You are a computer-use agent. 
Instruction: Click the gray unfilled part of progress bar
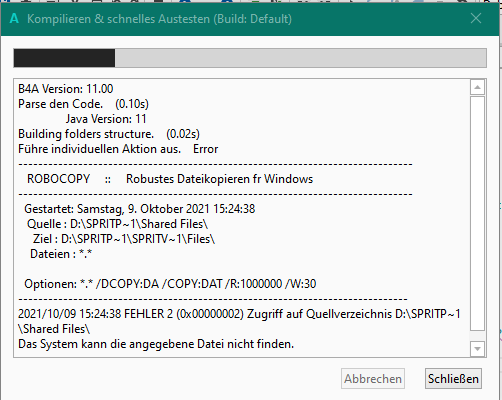tap(300, 58)
